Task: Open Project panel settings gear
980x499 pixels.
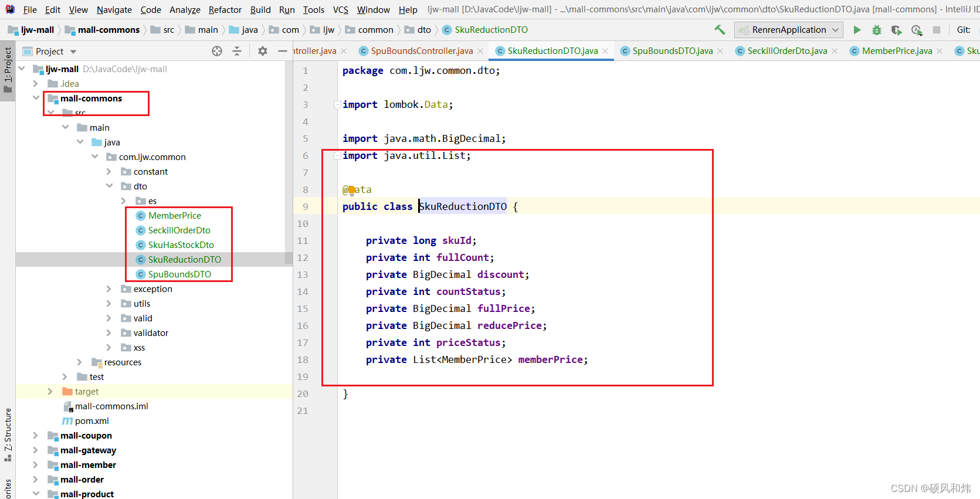Action: pos(263,51)
